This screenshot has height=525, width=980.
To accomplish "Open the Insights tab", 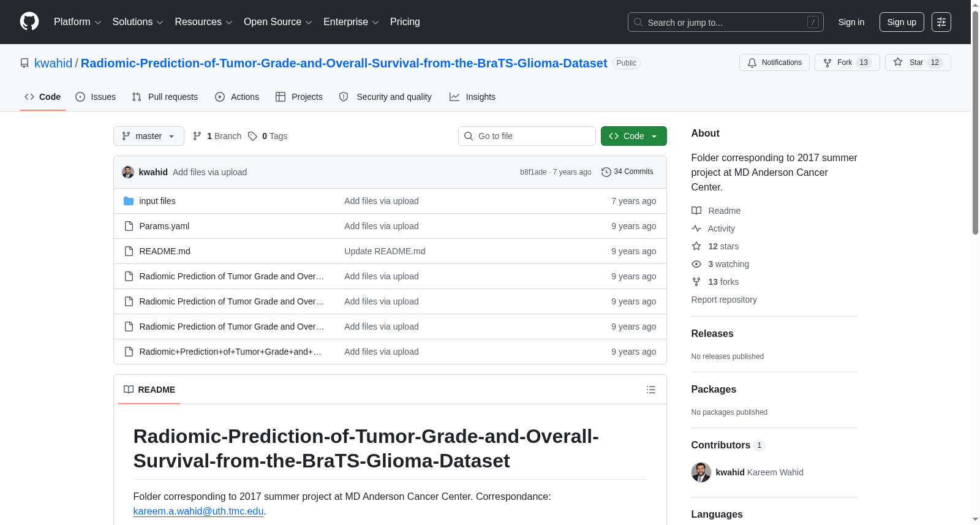I will 472,97.
